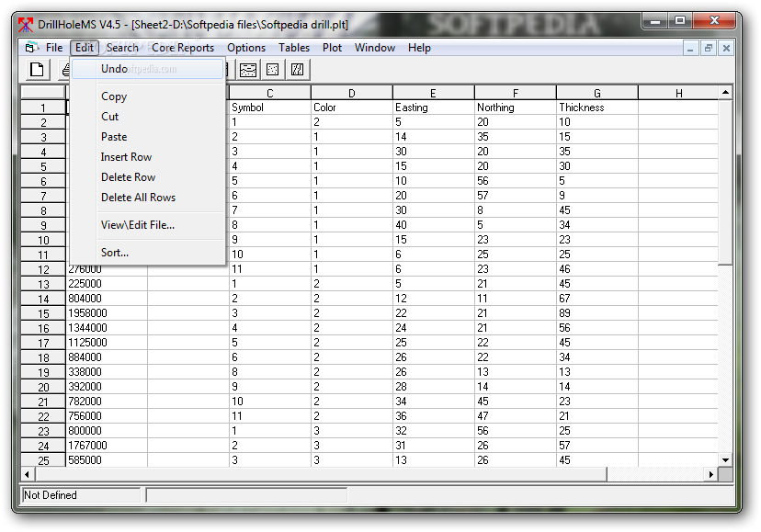Click cell with value 1767000
Viewport: 761px width, 532px height.
107,445
